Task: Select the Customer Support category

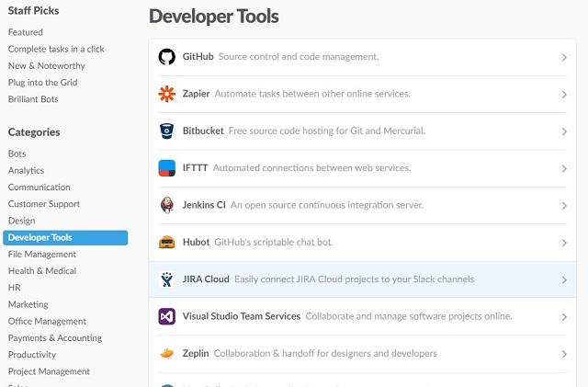Action: [x=44, y=204]
